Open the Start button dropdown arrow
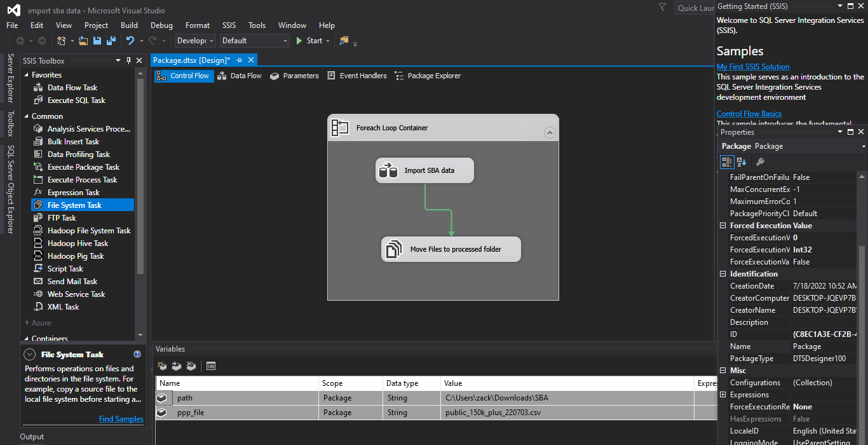868x445 pixels. click(328, 41)
